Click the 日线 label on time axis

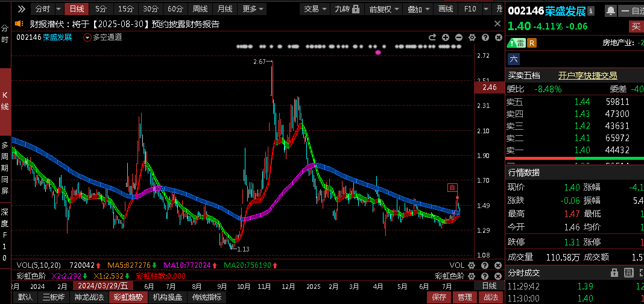coord(489,286)
